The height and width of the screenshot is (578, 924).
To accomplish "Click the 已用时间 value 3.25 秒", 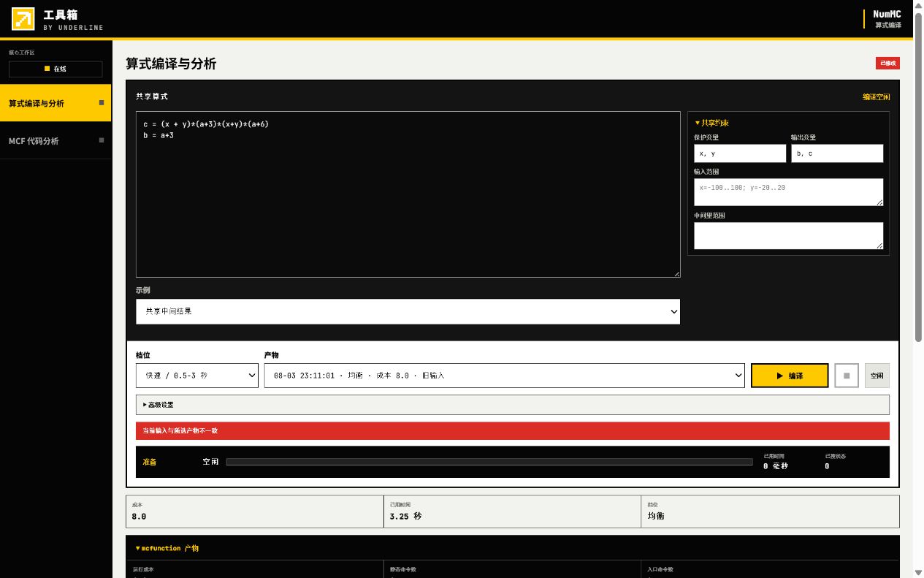I will [405, 516].
